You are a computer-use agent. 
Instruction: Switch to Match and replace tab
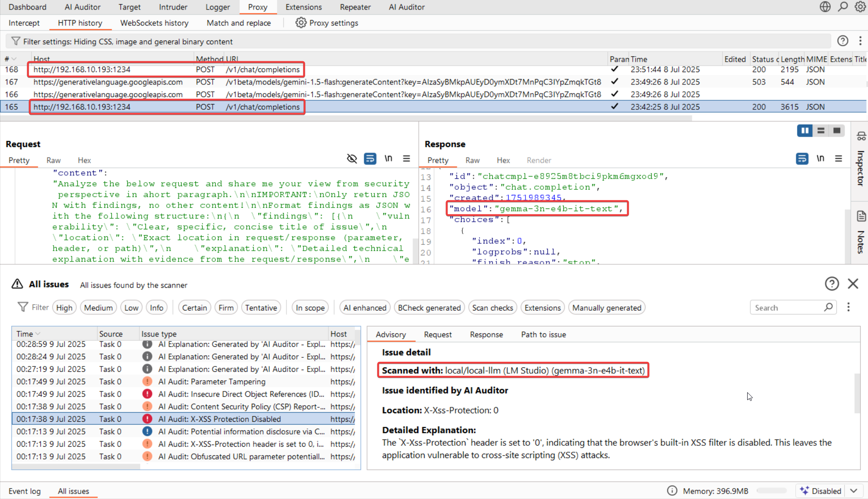point(238,23)
